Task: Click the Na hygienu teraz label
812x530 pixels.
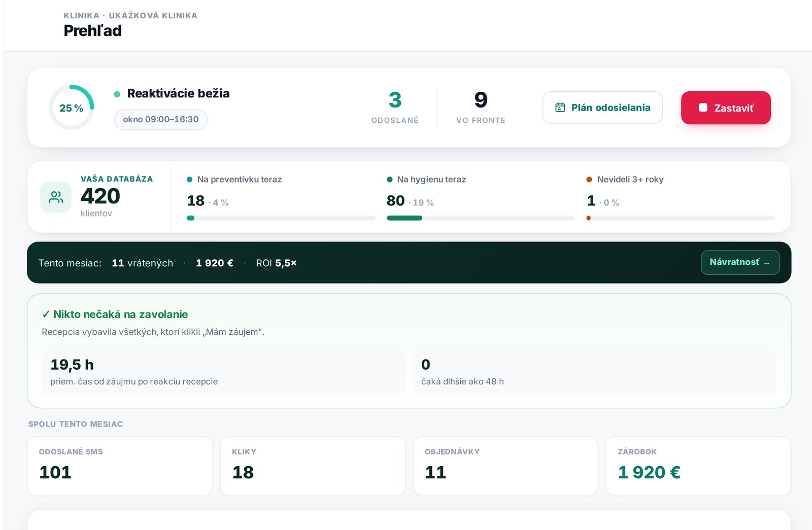Action: 431,180
